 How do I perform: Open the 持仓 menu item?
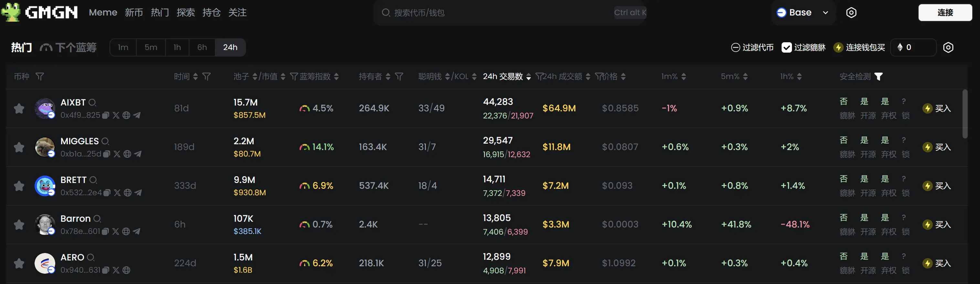tap(212, 13)
